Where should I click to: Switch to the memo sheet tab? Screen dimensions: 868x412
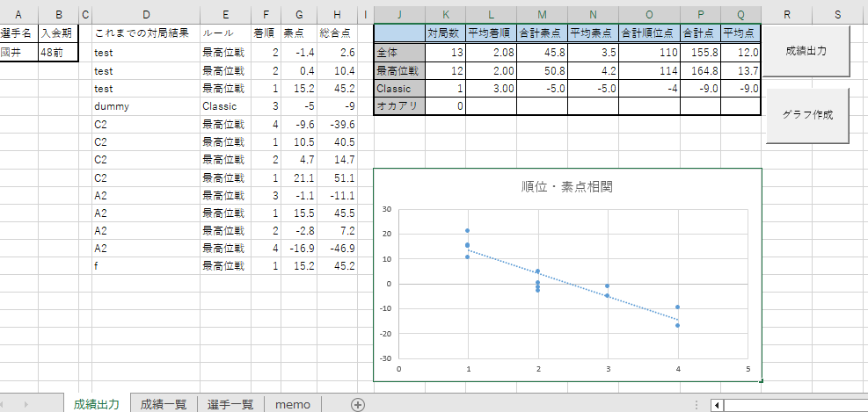293,404
